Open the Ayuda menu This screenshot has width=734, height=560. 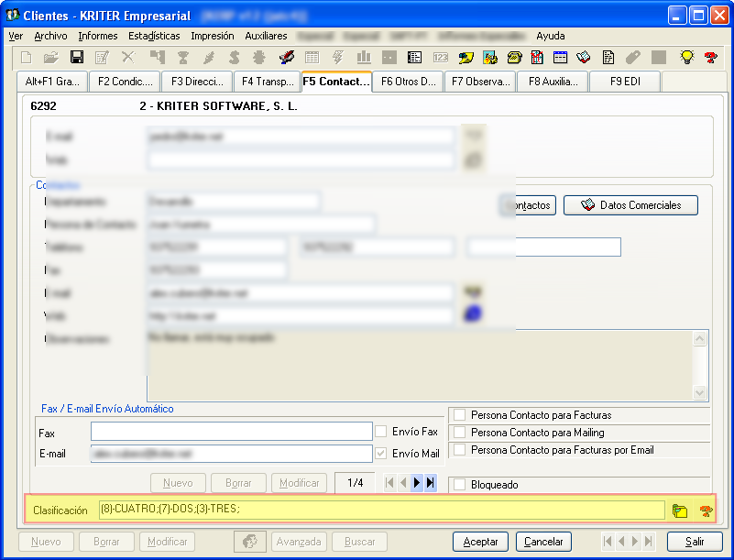[551, 36]
